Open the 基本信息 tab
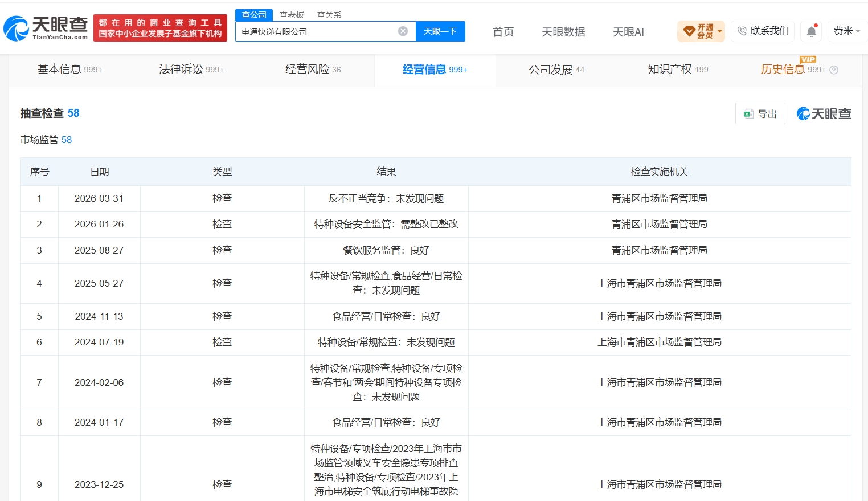Image resolution: width=868 pixels, height=501 pixels. pos(69,70)
